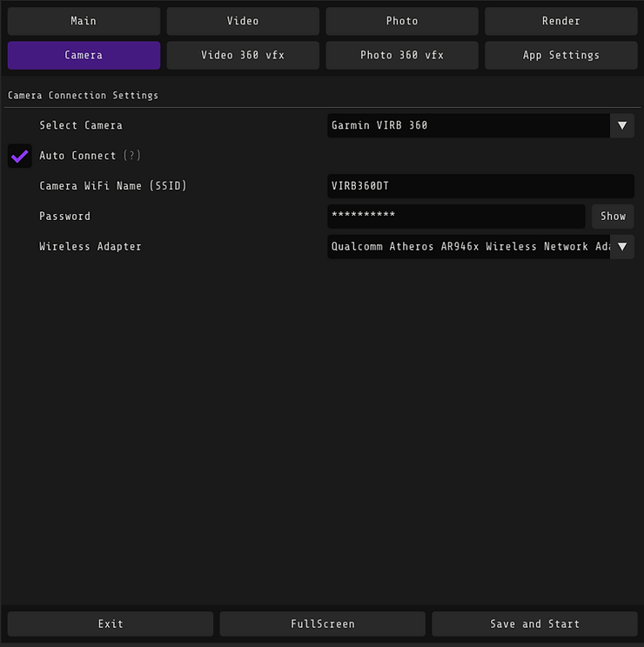This screenshot has height=647, width=644.
Task: Open the Video 360 vfx tab
Action: 243,56
